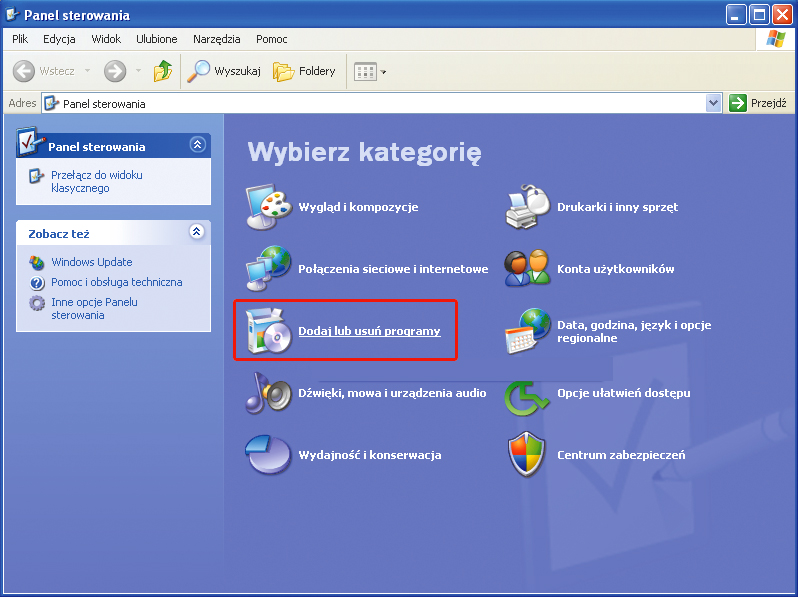This screenshot has height=597, width=798.
Task: Click the folder Up toolbar icon
Action: point(163,71)
